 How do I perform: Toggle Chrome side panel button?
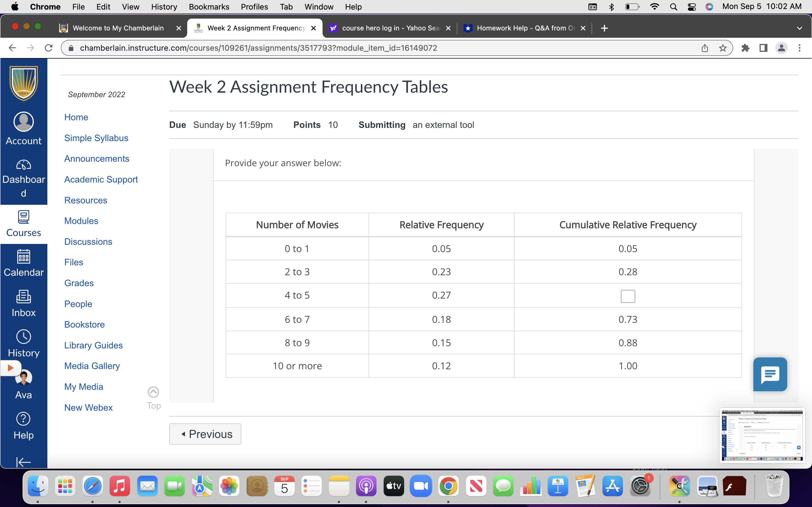pyautogui.click(x=763, y=48)
